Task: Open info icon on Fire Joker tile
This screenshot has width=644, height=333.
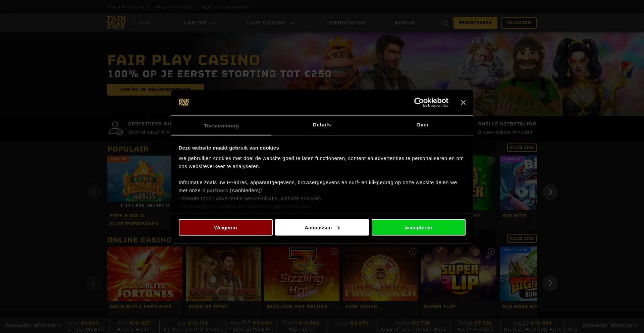Action: [x=413, y=252]
